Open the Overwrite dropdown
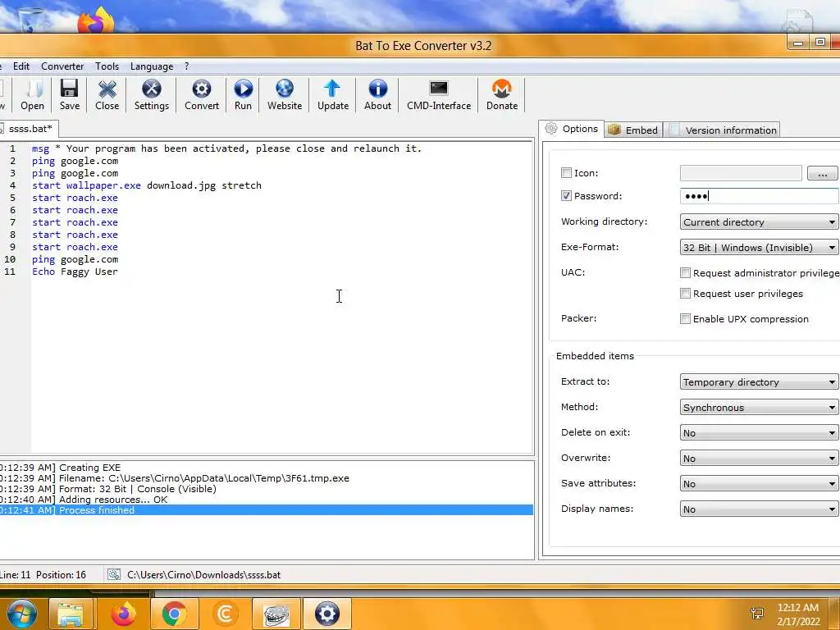This screenshot has width=840, height=630. pos(759,459)
